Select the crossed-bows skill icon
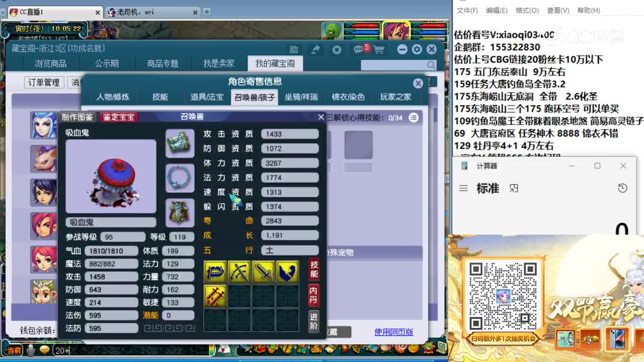Screen dimensions: 644x362 click(x=239, y=271)
